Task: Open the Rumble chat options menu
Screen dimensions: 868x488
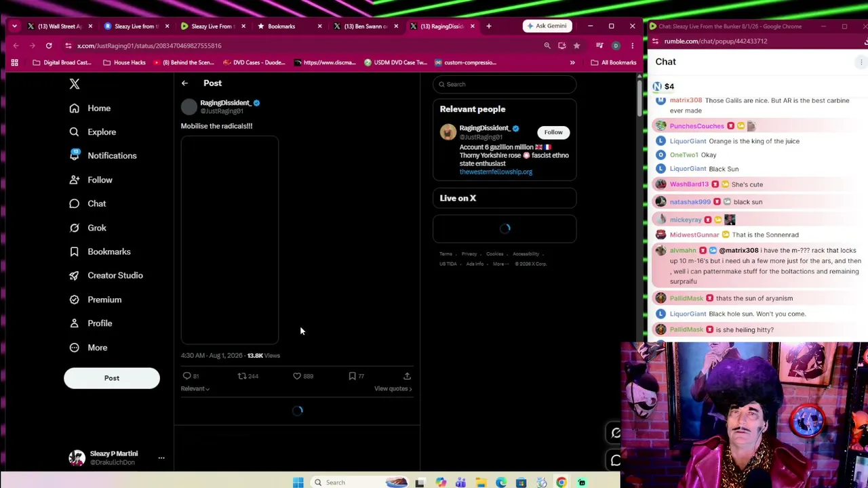Action: [861, 62]
